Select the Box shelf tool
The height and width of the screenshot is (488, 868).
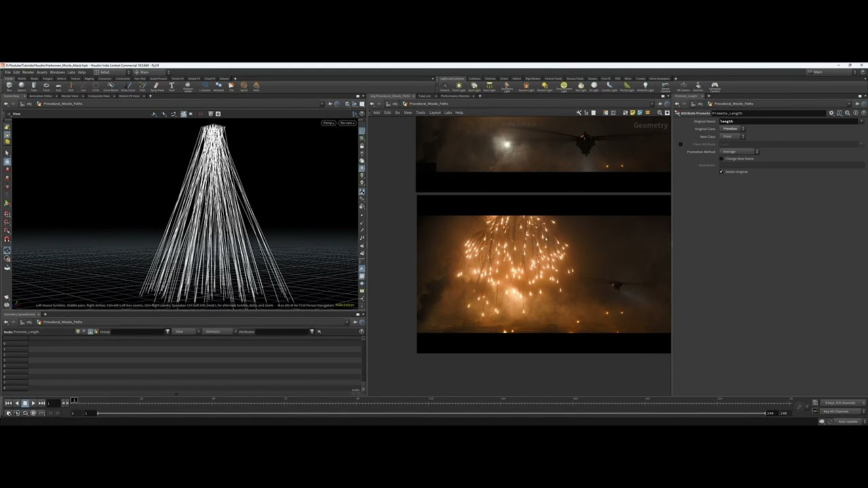[x=9, y=86]
